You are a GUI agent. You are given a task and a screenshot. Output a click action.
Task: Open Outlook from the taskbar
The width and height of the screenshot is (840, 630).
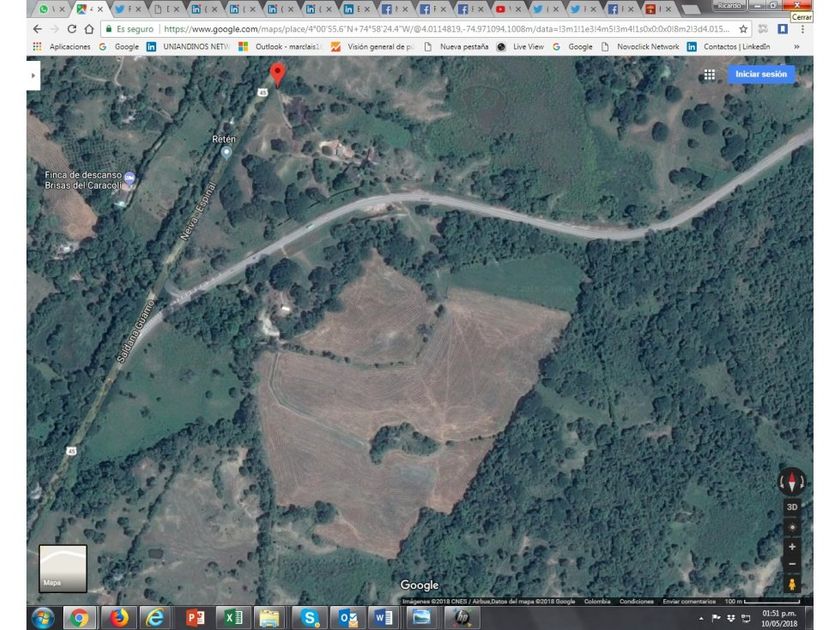pyautogui.click(x=347, y=618)
